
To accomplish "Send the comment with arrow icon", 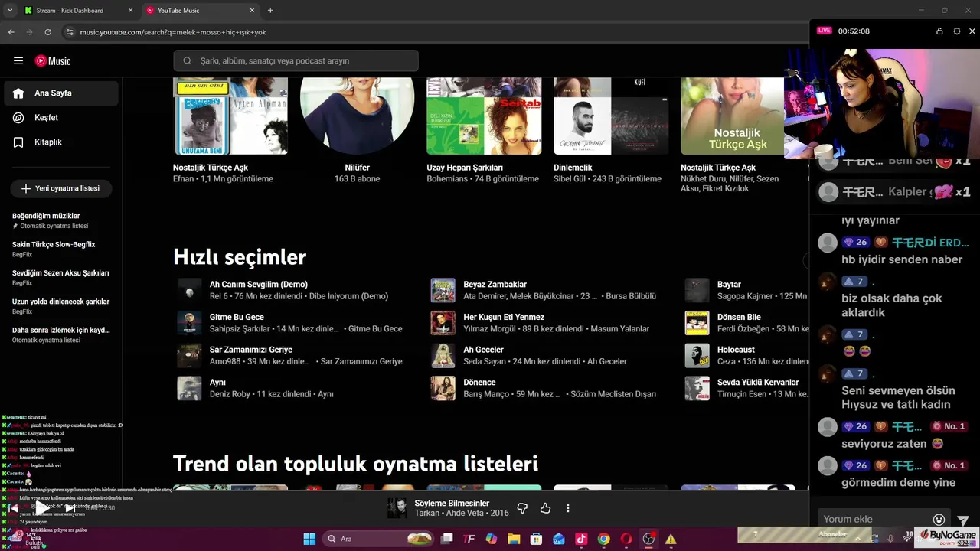I will pos(963,520).
